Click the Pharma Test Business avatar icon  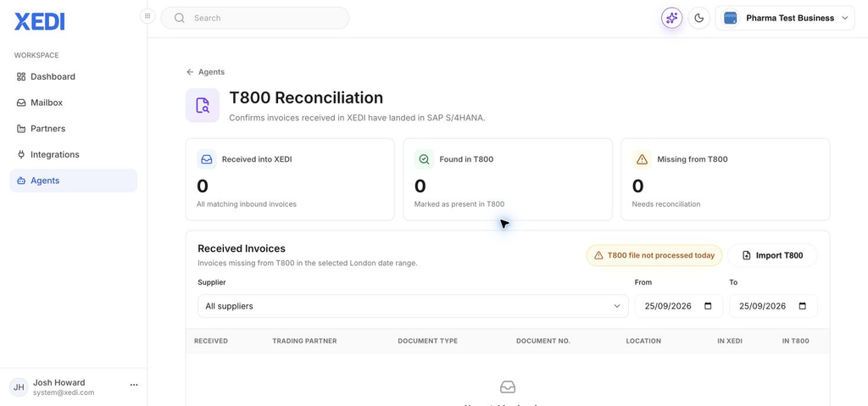pyautogui.click(x=731, y=19)
